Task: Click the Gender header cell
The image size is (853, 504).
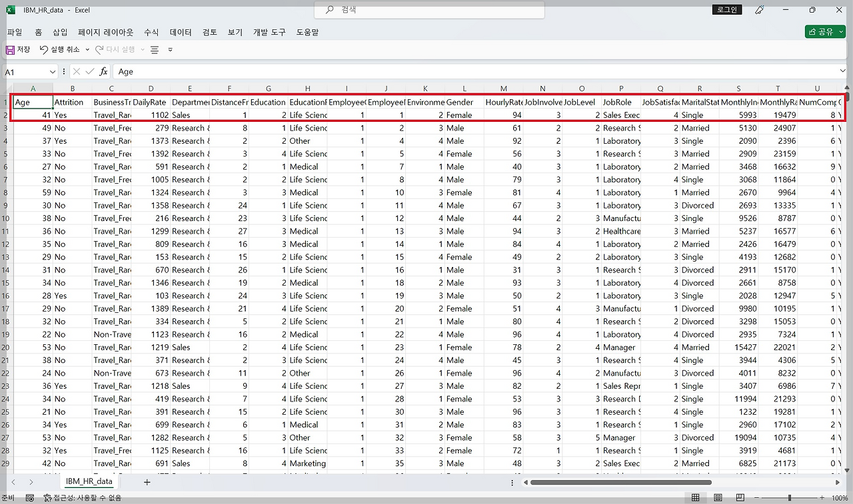Action: [464, 103]
